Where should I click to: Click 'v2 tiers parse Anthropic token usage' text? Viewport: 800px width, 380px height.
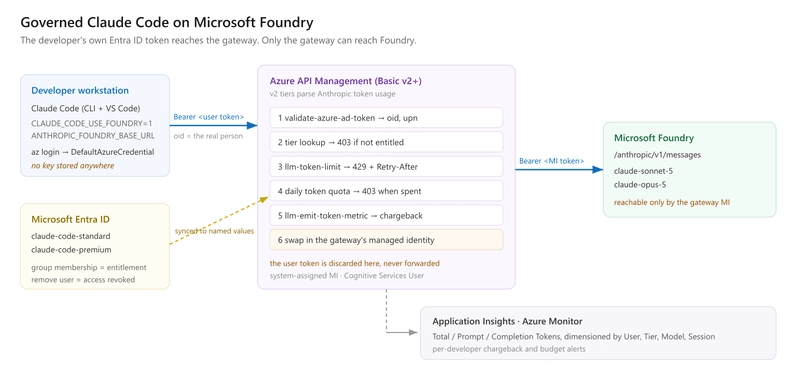333,94
